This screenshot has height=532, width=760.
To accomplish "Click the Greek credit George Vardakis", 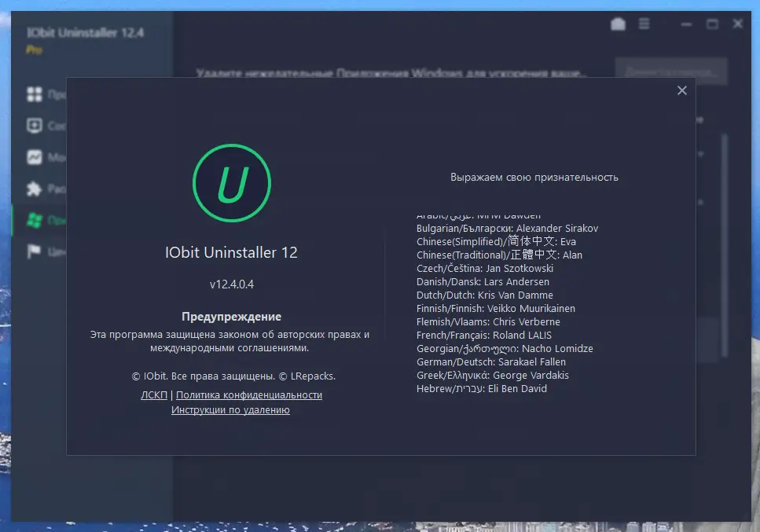I will pos(493,375).
